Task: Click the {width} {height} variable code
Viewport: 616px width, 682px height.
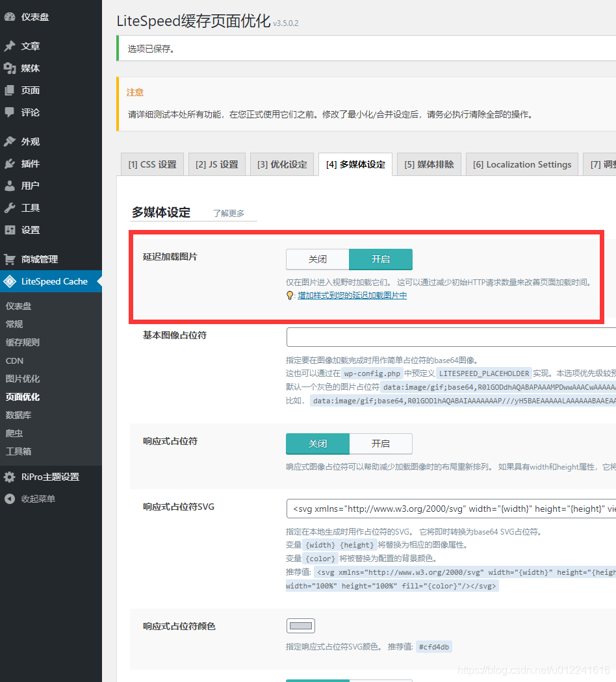Action: point(339,545)
